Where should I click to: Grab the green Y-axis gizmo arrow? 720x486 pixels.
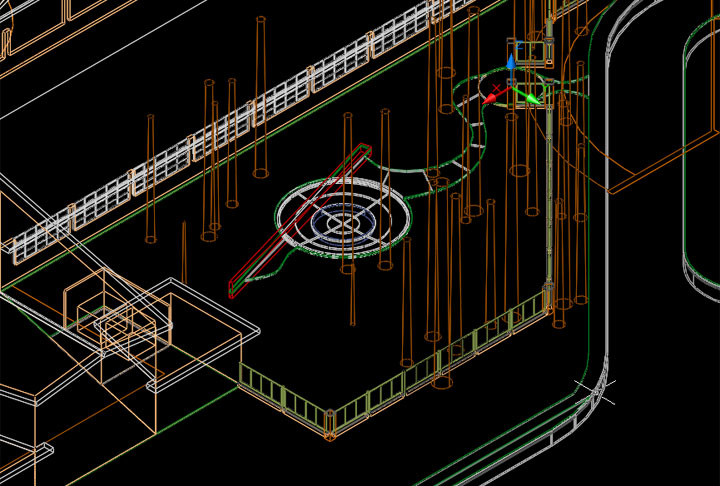coord(531,98)
